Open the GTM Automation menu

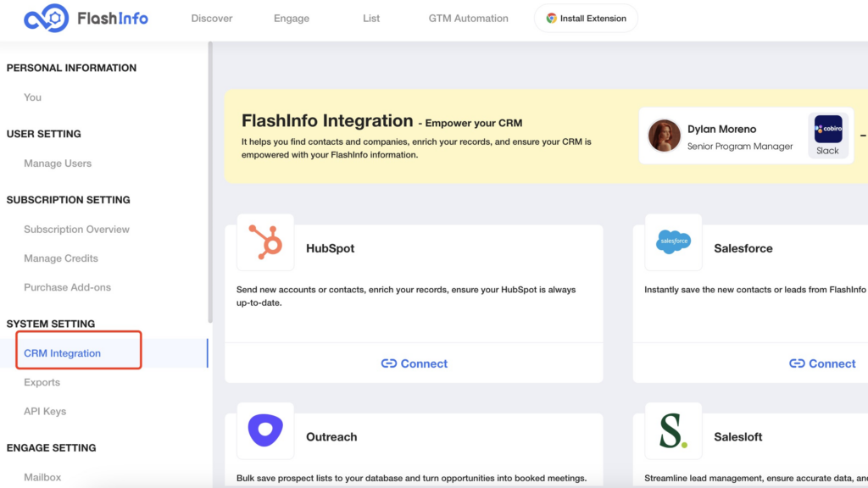(x=468, y=19)
